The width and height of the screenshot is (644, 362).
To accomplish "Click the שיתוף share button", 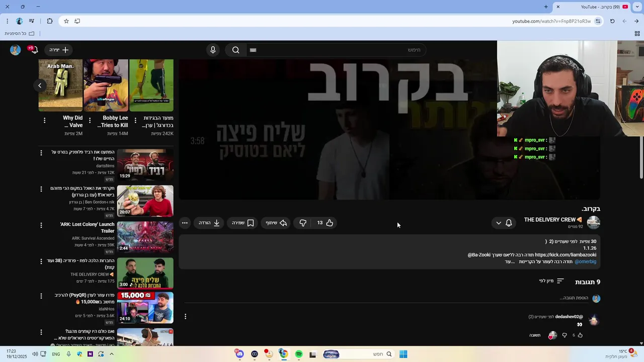I will [x=276, y=223].
